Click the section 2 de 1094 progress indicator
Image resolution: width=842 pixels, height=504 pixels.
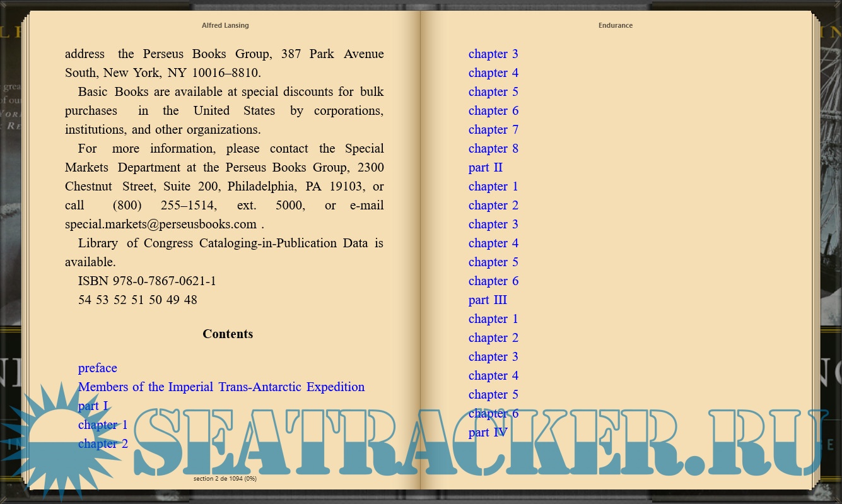(225, 479)
